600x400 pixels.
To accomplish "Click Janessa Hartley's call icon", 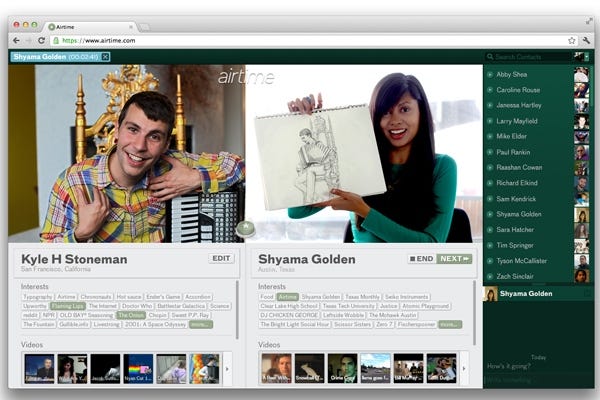I will [490, 105].
